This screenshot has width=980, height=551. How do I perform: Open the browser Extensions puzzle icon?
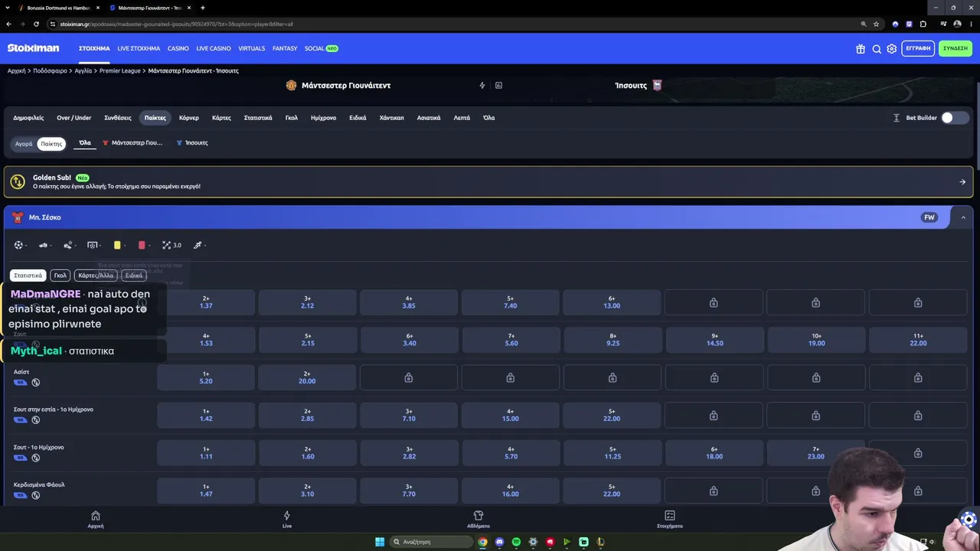[923, 24]
